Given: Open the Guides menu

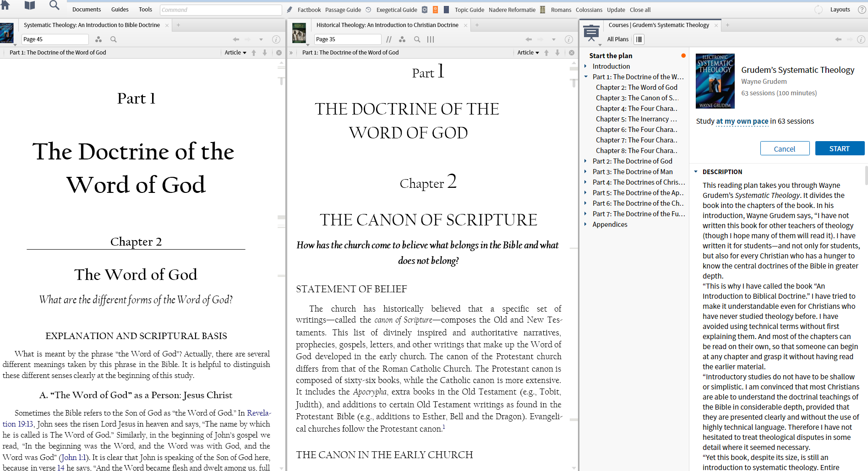Looking at the screenshot, I should tap(120, 10).
